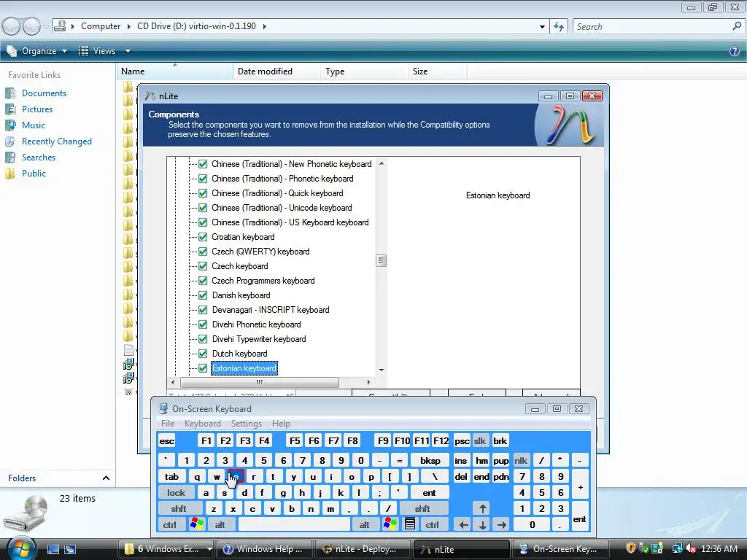The width and height of the screenshot is (747, 560).
Task: Uncheck the Czech (QWERTY) keyboard checkbox
Action: tap(203, 252)
